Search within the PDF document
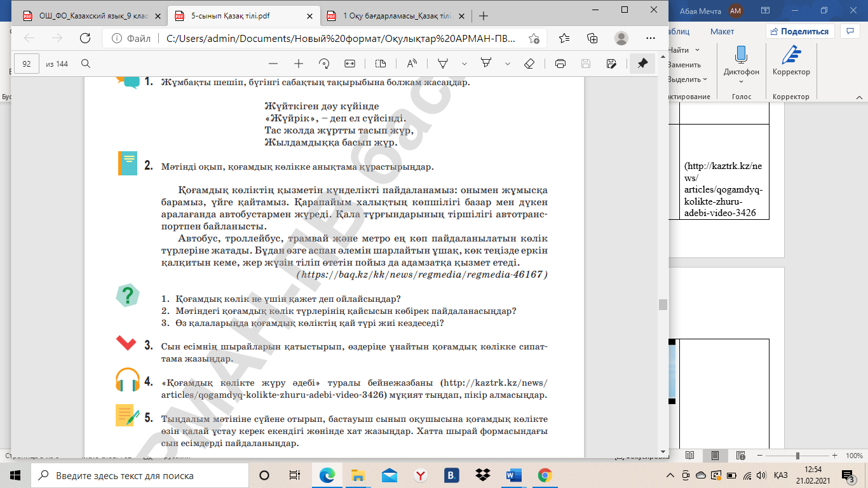The height and width of the screenshot is (488, 868). coord(86,64)
